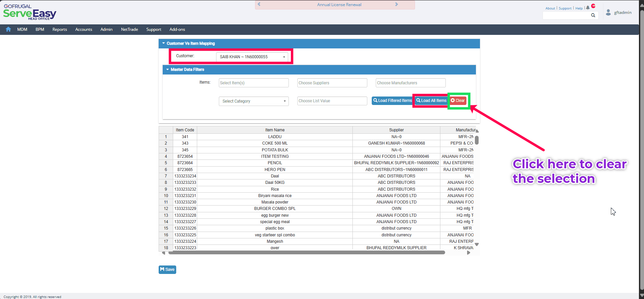Click the Item Name column header
The image size is (644, 299).
click(275, 130)
